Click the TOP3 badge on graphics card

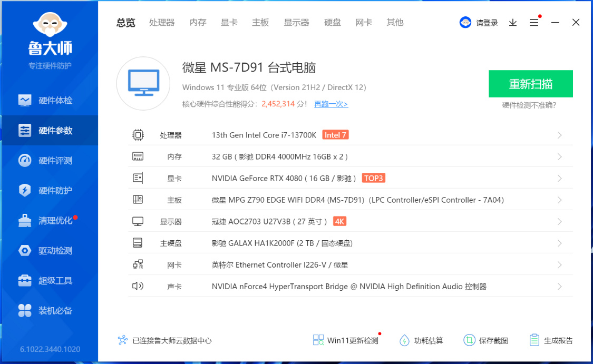(x=374, y=178)
